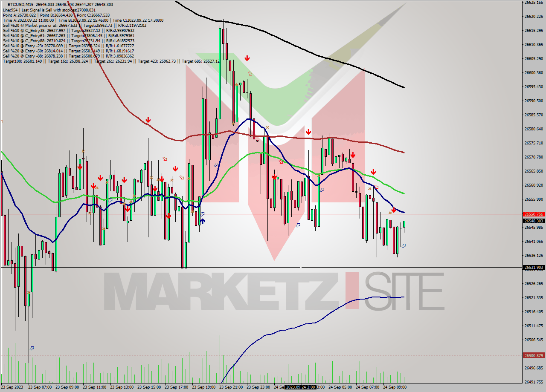Click the '24 Sep 05:00' time label
The height and width of the screenshot is (392, 546).
340,387
